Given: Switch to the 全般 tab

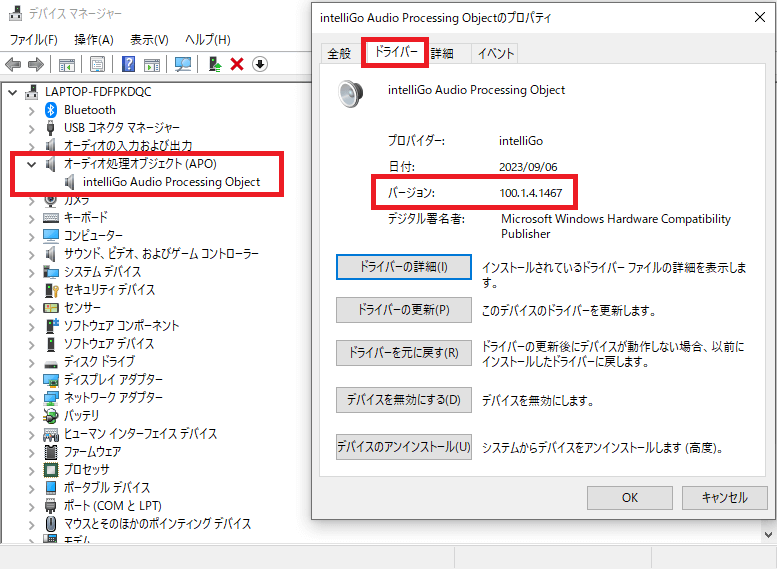Looking at the screenshot, I should [x=339, y=54].
